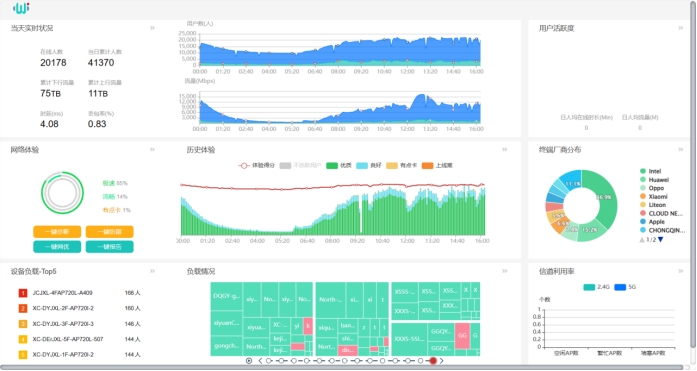
Task: Expand the 信道利用率 panel double-arrow
Action: point(681,271)
